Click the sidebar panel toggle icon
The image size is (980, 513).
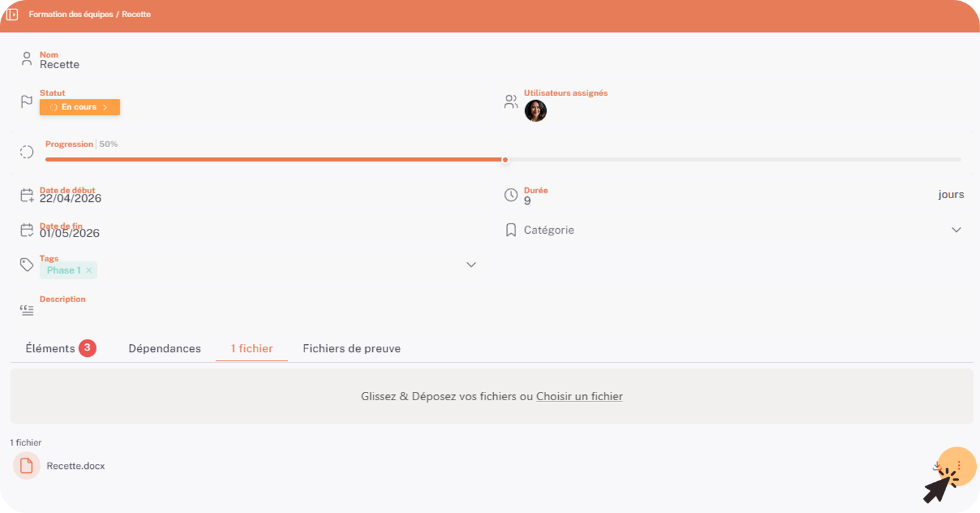click(x=12, y=14)
